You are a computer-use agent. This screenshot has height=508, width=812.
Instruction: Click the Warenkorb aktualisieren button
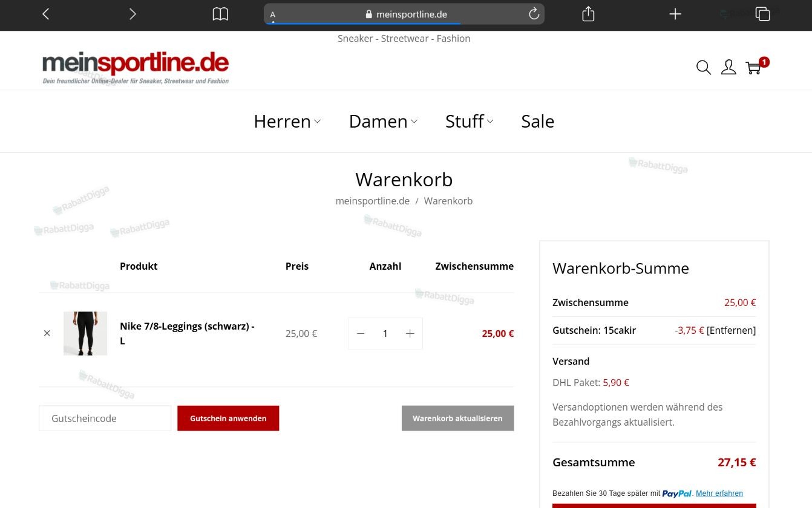(x=457, y=418)
